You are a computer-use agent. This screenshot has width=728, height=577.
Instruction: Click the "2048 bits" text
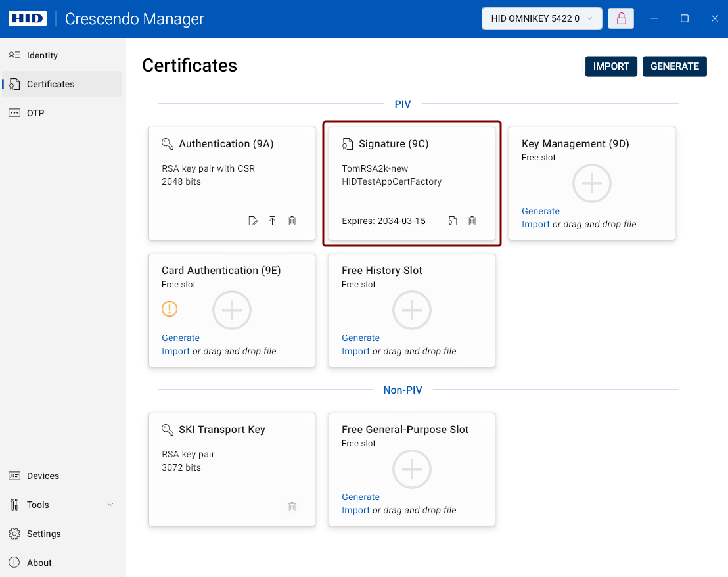tap(181, 181)
